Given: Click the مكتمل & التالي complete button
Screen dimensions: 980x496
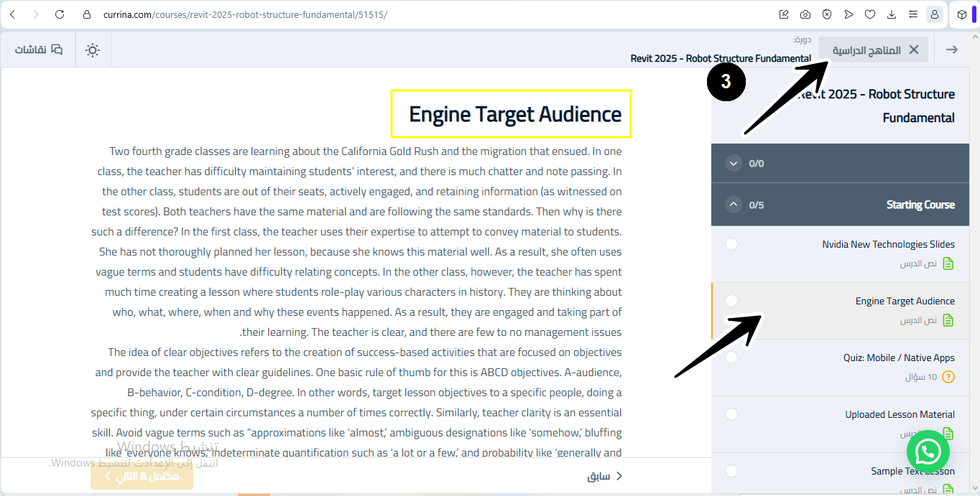Looking at the screenshot, I should [x=142, y=476].
